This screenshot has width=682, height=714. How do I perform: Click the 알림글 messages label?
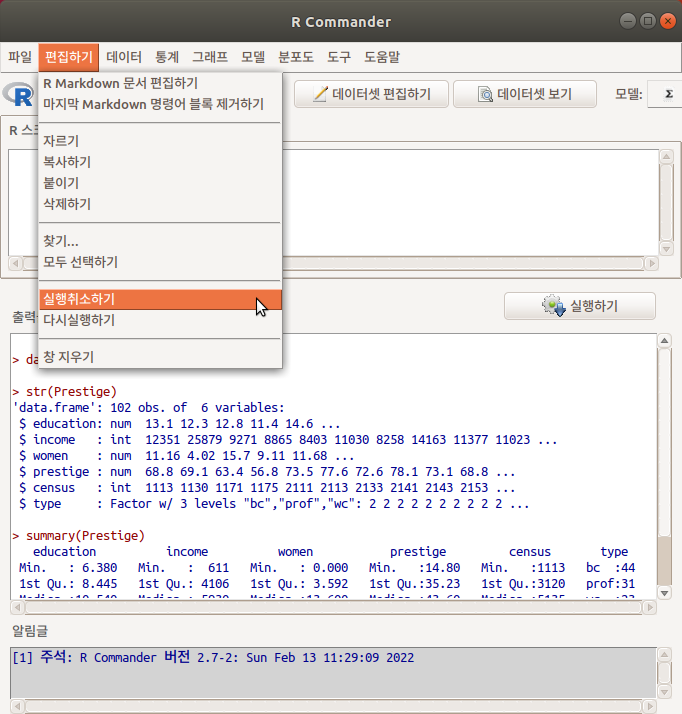[30, 631]
